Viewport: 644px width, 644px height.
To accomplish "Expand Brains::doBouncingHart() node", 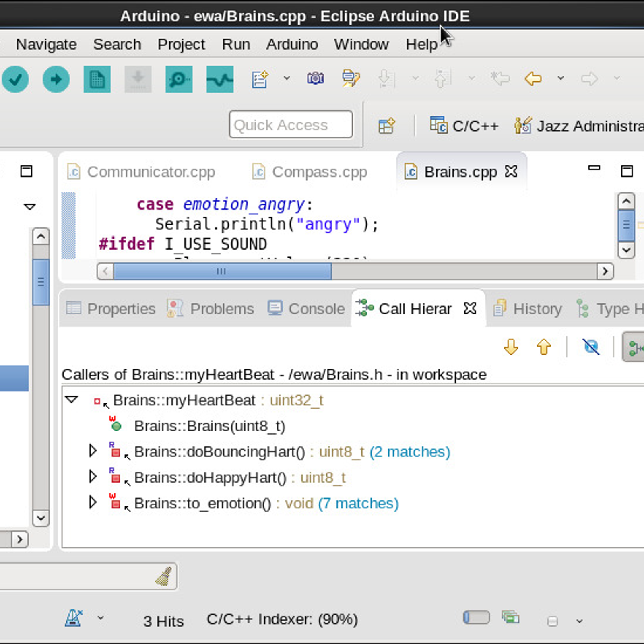I will tap(93, 451).
